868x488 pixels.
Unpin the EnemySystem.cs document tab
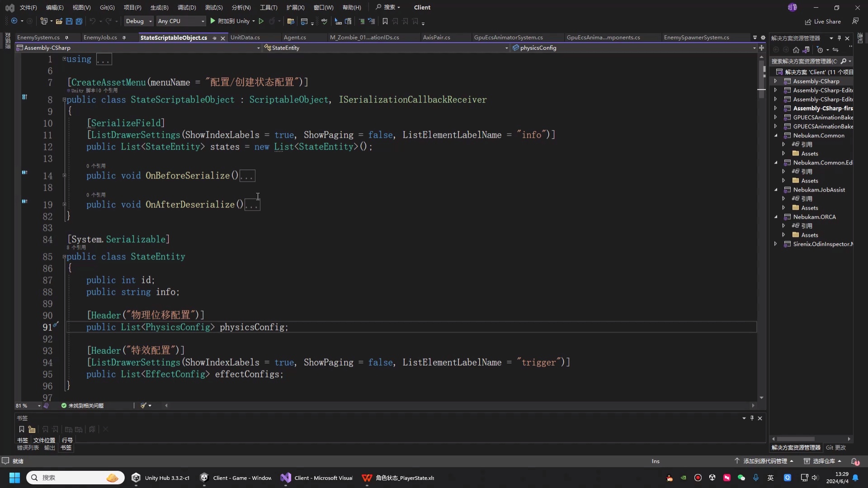(67, 38)
